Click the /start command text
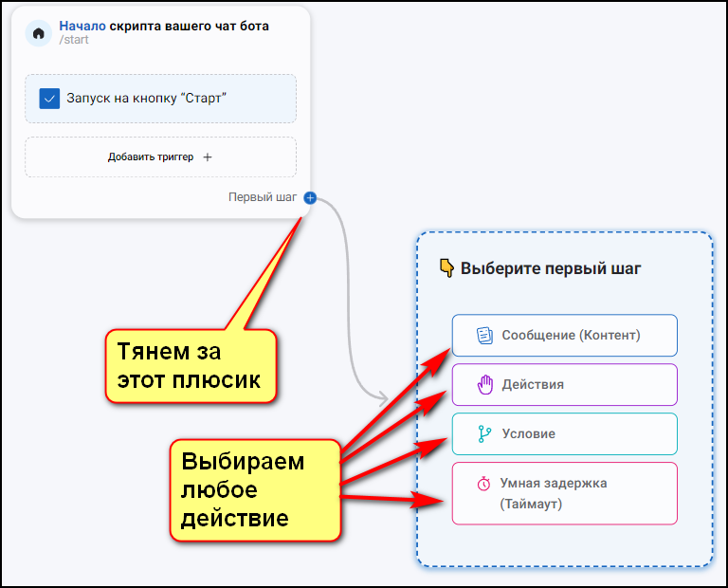This screenshot has height=588, width=728. pyautogui.click(x=74, y=40)
